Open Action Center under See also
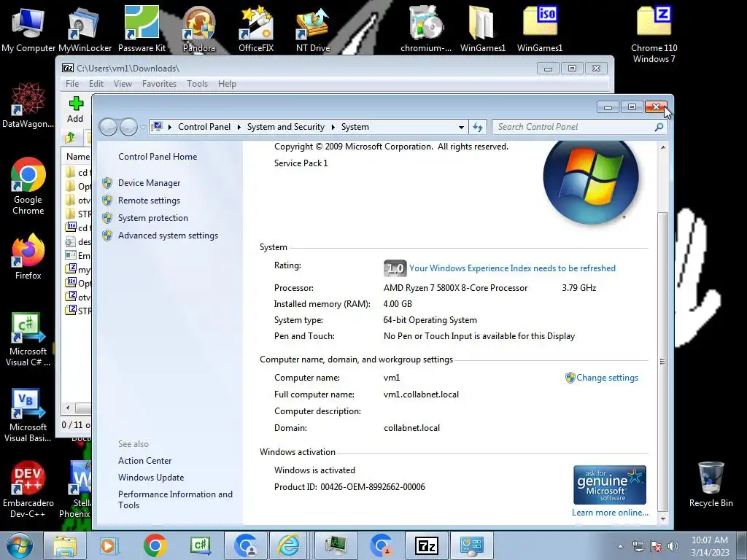Image resolution: width=747 pixels, height=560 pixels. coord(145,461)
